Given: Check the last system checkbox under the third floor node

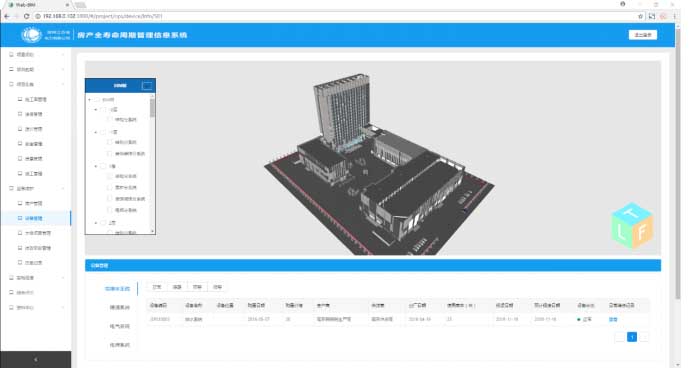Looking at the screenshot, I should 110,210.
